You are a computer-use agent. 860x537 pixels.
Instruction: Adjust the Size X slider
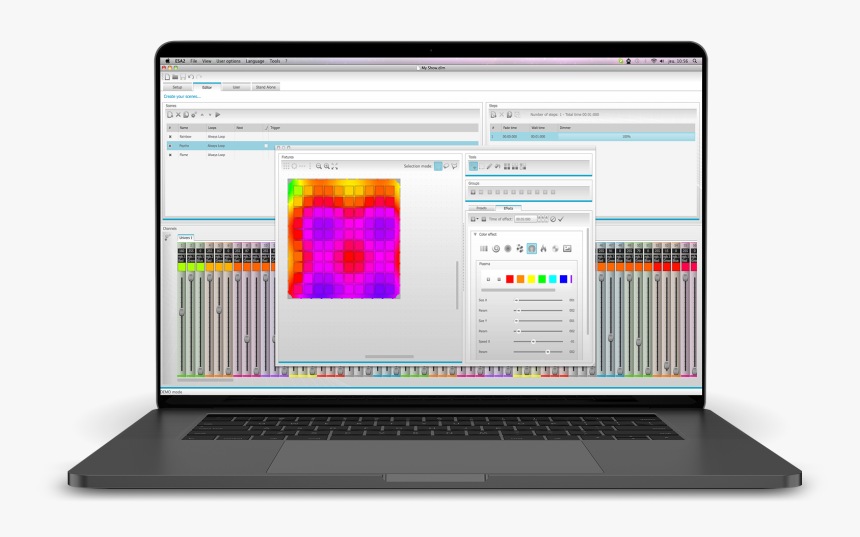point(538,301)
